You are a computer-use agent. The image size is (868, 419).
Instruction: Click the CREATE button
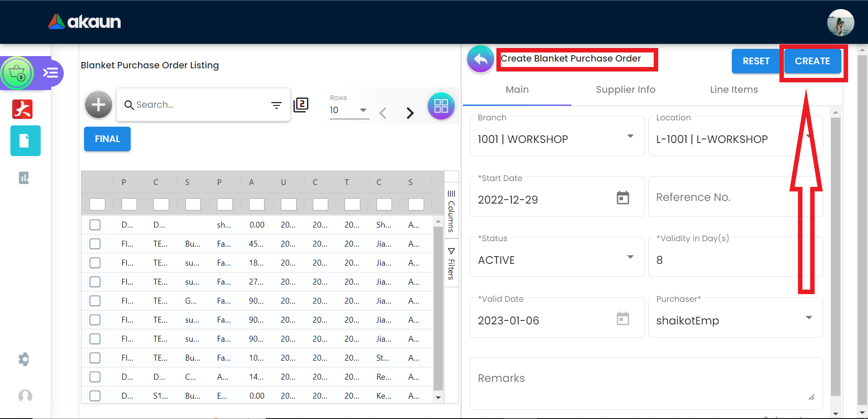(812, 61)
